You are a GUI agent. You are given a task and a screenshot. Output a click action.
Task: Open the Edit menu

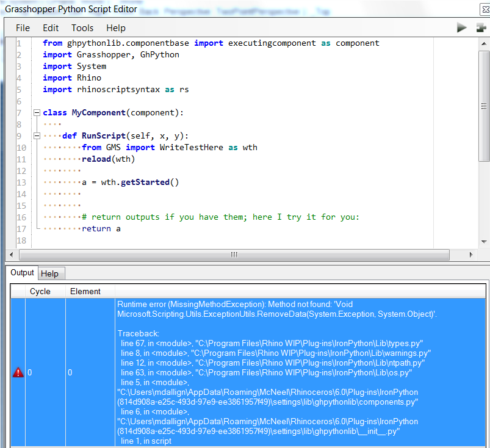[x=51, y=27]
